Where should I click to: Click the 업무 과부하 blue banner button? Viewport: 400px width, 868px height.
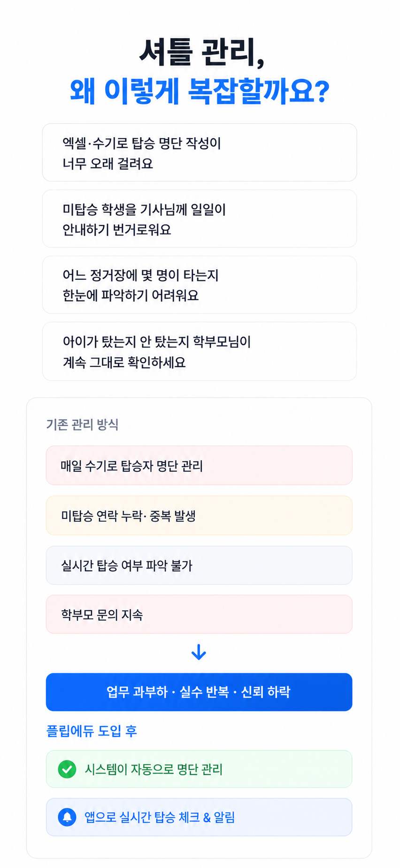(199, 692)
